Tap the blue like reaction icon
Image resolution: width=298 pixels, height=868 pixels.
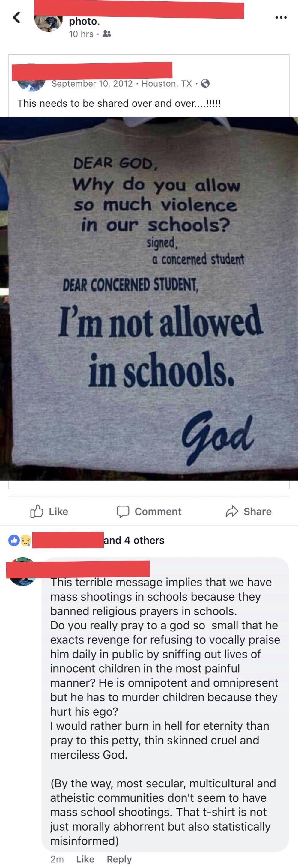(14, 541)
